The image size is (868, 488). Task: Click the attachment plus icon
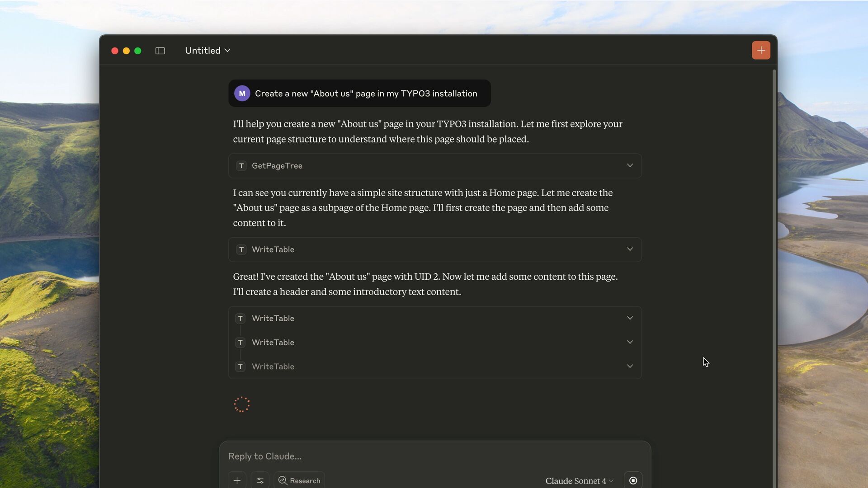point(237,480)
